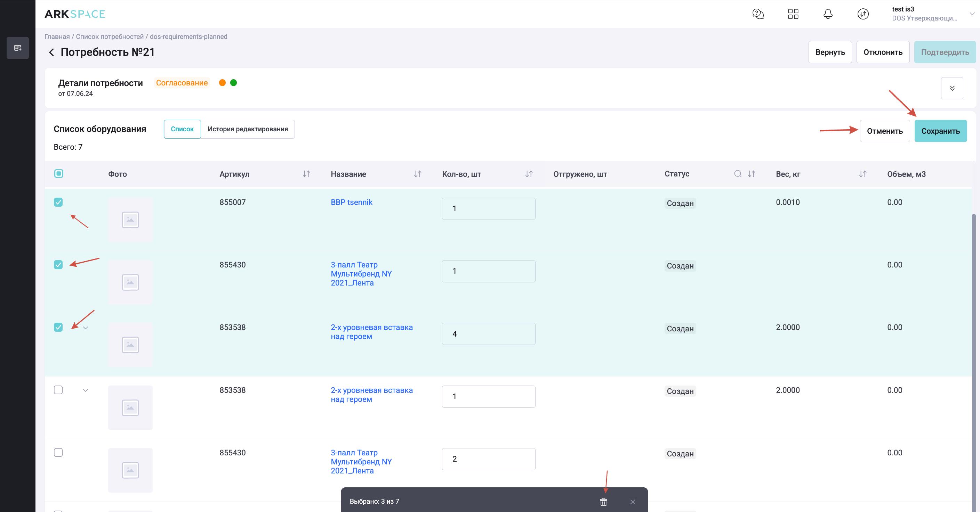Click the circular sync arrows icon
Screen dimensions: 980x512
pyautogui.click(x=863, y=14)
